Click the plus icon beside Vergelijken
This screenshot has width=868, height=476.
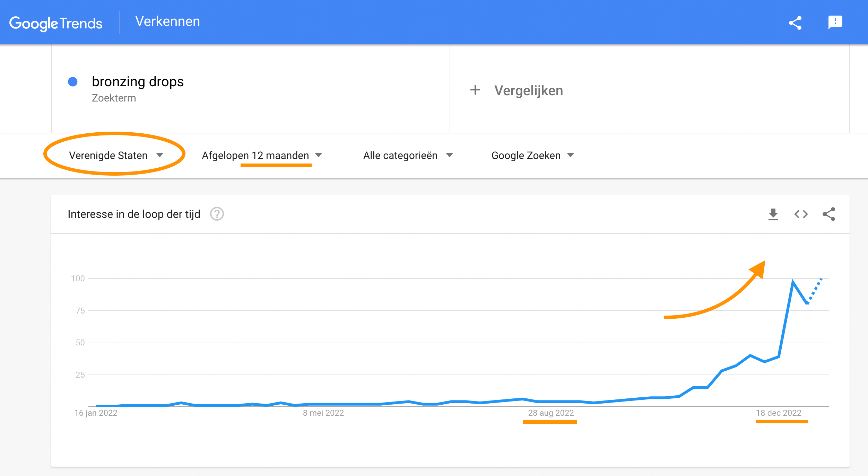(475, 90)
